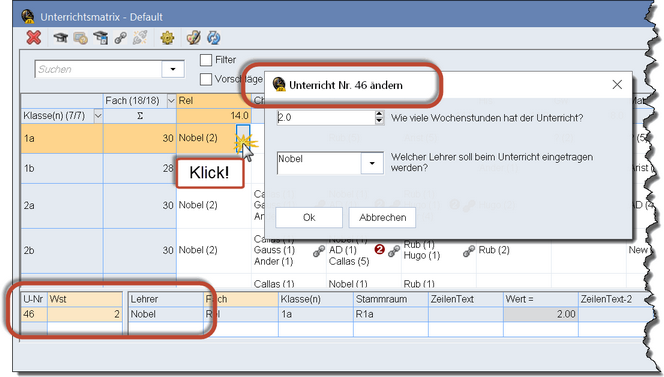Open the Fach (18/18) column dropdown
Image resolution: width=664 pixels, height=377 pixels.
coord(171,101)
